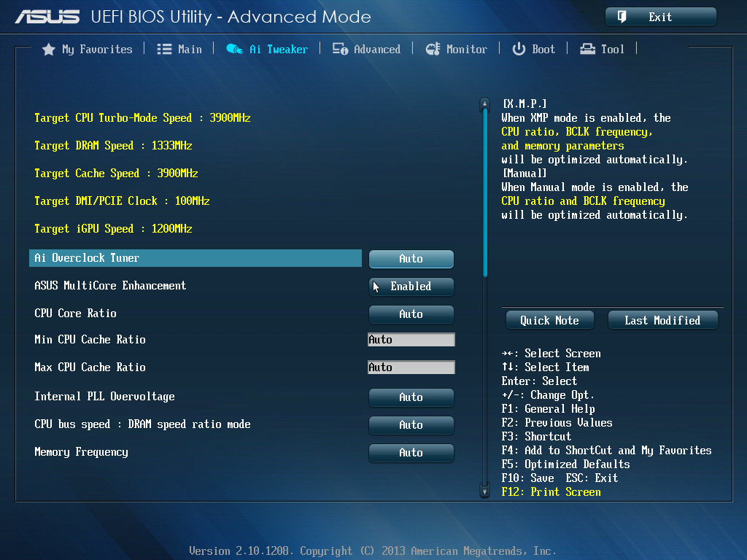Click the Exit button
Screen dimensions: 747x560
[x=661, y=17]
